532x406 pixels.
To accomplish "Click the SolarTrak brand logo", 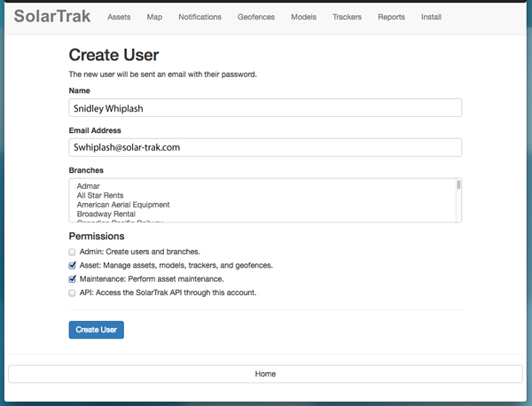I will [x=52, y=16].
